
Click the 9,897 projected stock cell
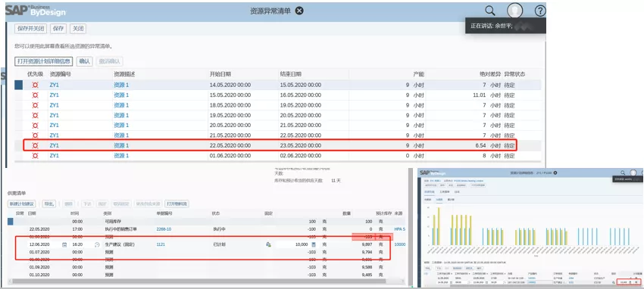(x=368, y=244)
